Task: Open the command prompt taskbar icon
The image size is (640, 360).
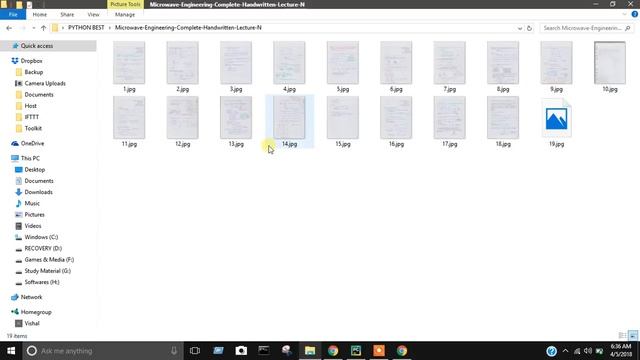Action: click(264, 351)
